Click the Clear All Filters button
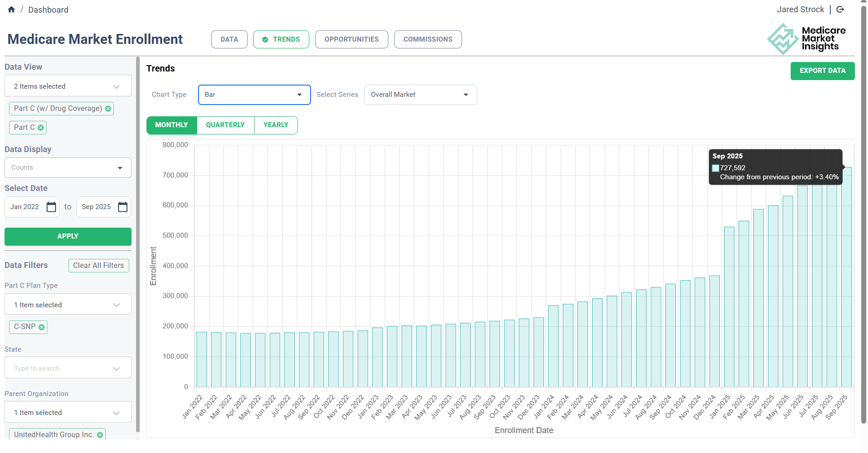 pos(99,266)
